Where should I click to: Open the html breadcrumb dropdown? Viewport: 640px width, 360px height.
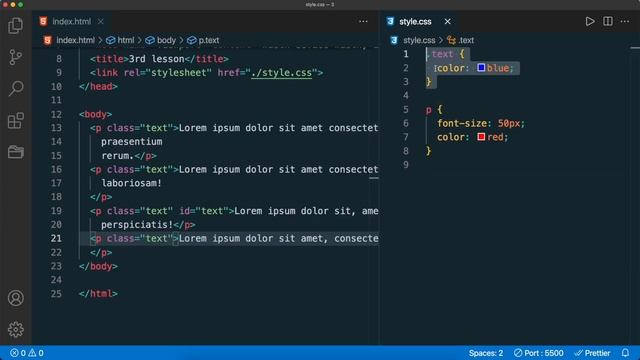click(x=126, y=40)
